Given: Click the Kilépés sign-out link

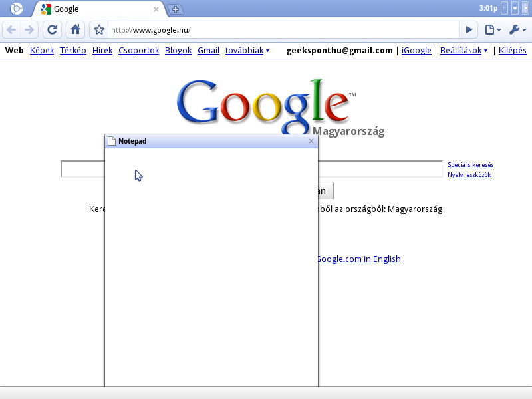Looking at the screenshot, I should pos(513,51).
